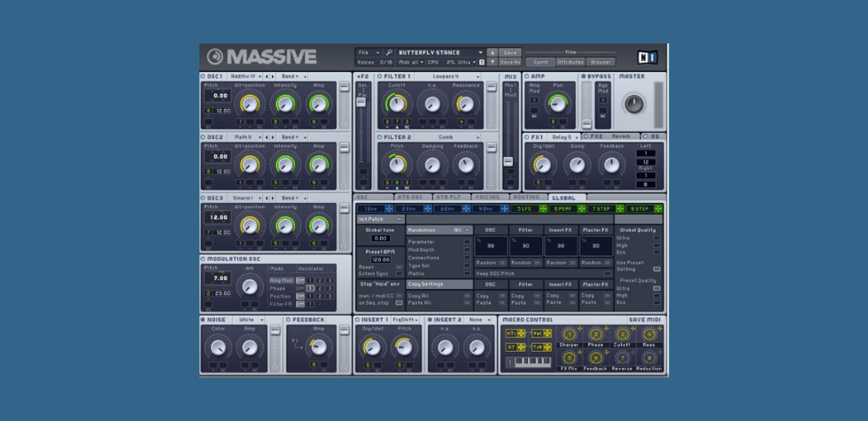Grab the 3Env modulation drag handle
This screenshot has width=868, height=421.
click(466, 209)
